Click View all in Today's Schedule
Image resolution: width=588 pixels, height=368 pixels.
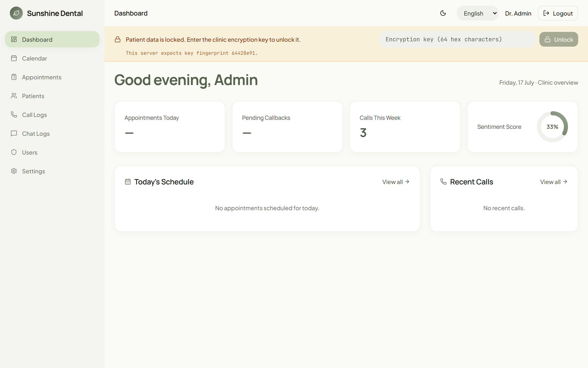point(396,182)
